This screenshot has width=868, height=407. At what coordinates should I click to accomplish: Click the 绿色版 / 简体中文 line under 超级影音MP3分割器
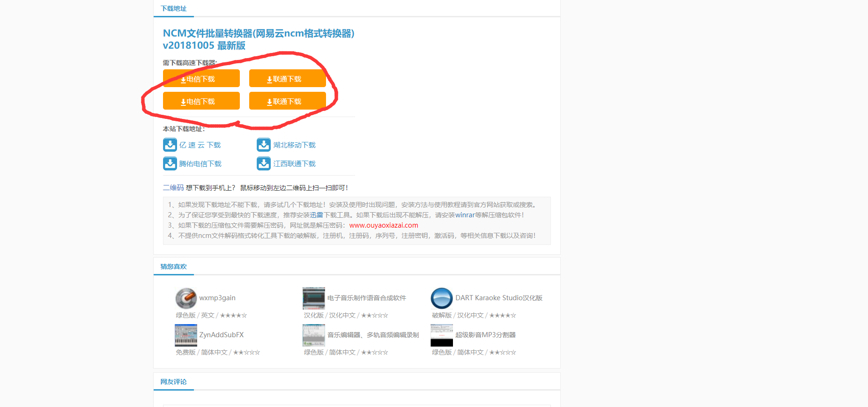coord(474,352)
